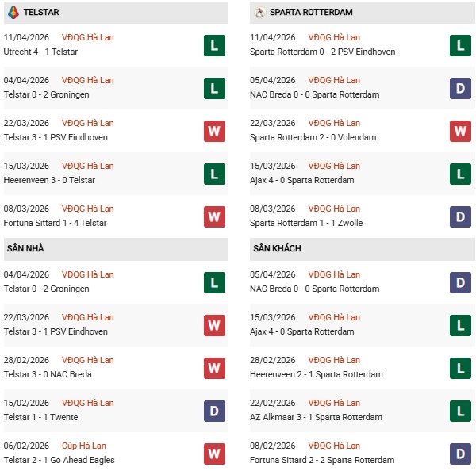The image size is (476, 471).
Task: Click the Sparta Rotterdam club logo icon
Action: tap(259, 13)
